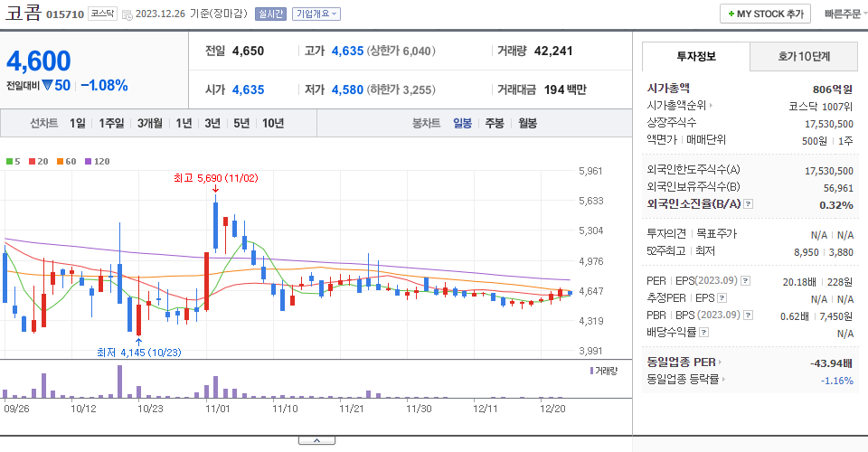Click the orange 60-day moving average legend
This screenshot has width=868, height=452.
click(66, 162)
